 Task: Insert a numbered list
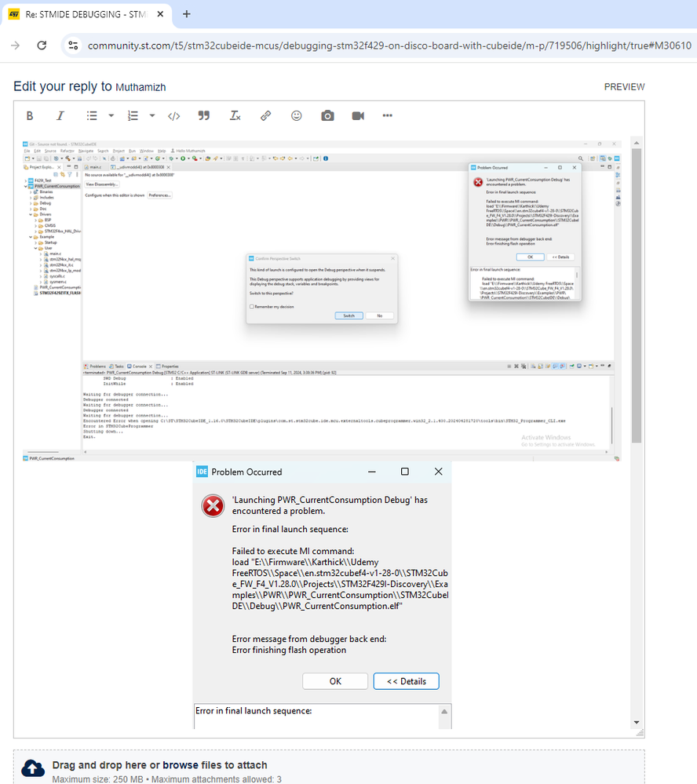133,116
